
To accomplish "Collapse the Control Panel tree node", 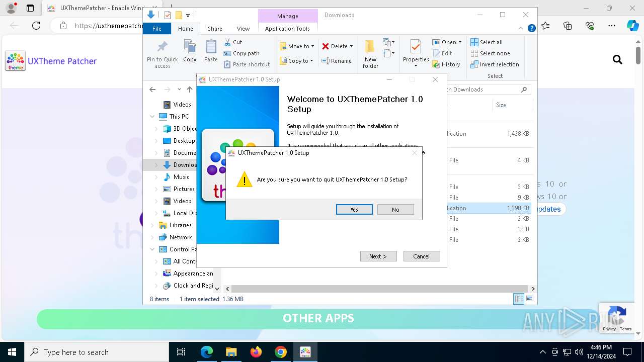I will [x=152, y=249].
